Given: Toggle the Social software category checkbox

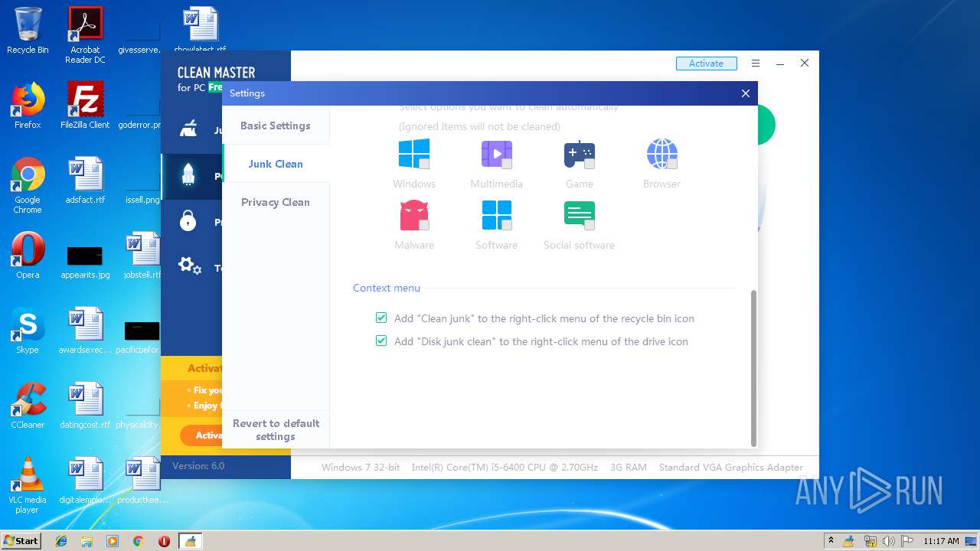Looking at the screenshot, I should [589, 225].
